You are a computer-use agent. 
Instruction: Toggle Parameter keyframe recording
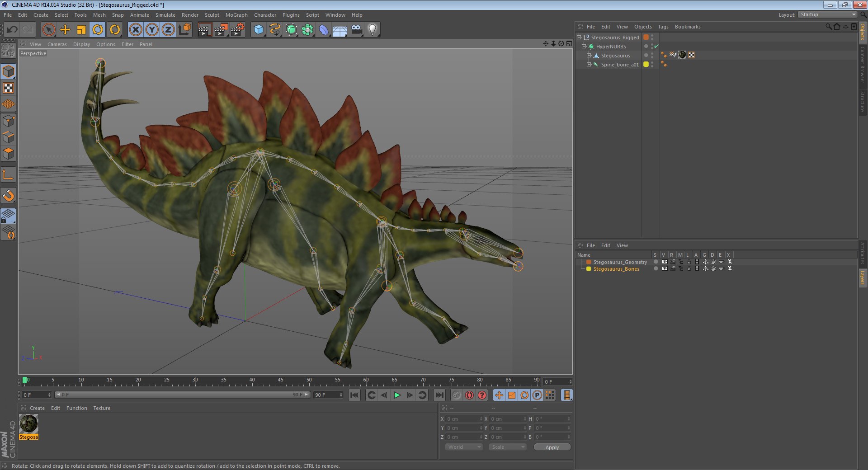pos(537,395)
